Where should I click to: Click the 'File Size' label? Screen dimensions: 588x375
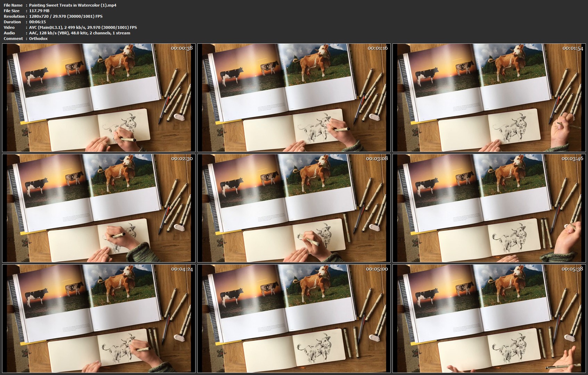point(12,11)
